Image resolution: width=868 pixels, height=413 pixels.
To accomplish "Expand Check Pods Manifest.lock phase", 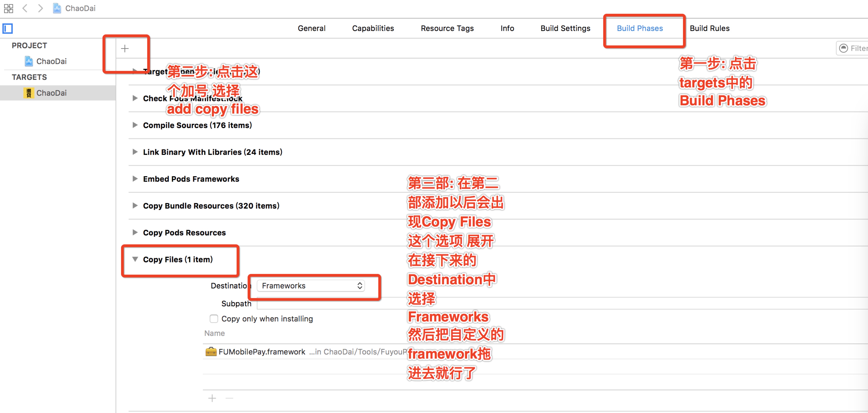I will click(x=135, y=98).
